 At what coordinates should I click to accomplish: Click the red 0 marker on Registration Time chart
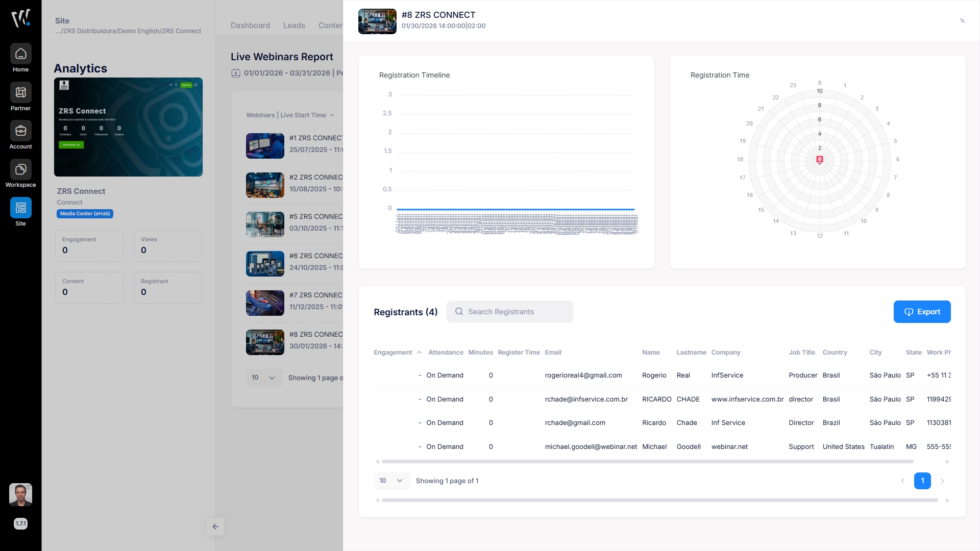click(x=820, y=160)
